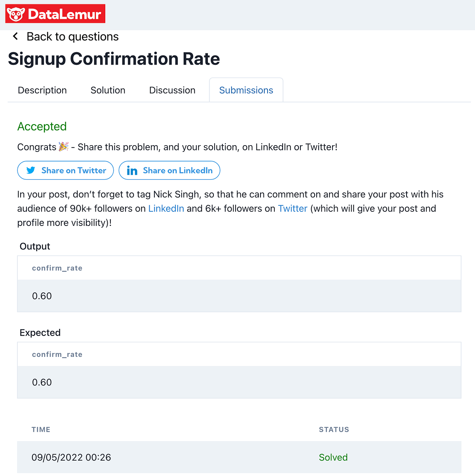Click the confirm_rate header under Output
Screen dimensions: 475x476
tap(57, 268)
